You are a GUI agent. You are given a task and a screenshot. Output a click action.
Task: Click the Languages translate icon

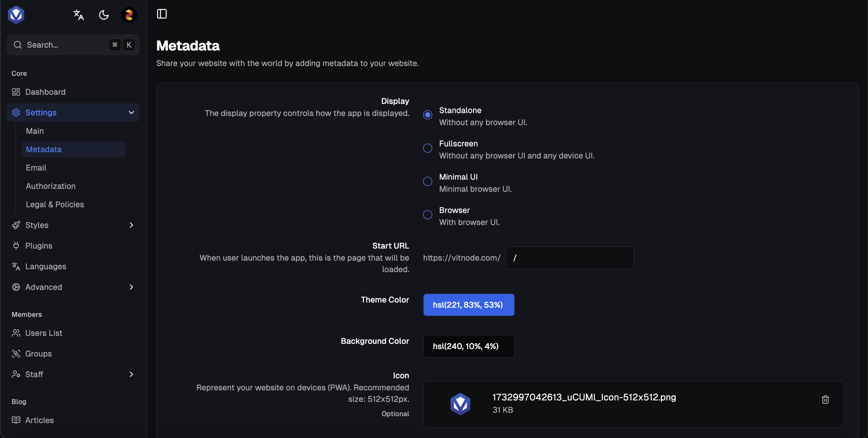coord(16,267)
